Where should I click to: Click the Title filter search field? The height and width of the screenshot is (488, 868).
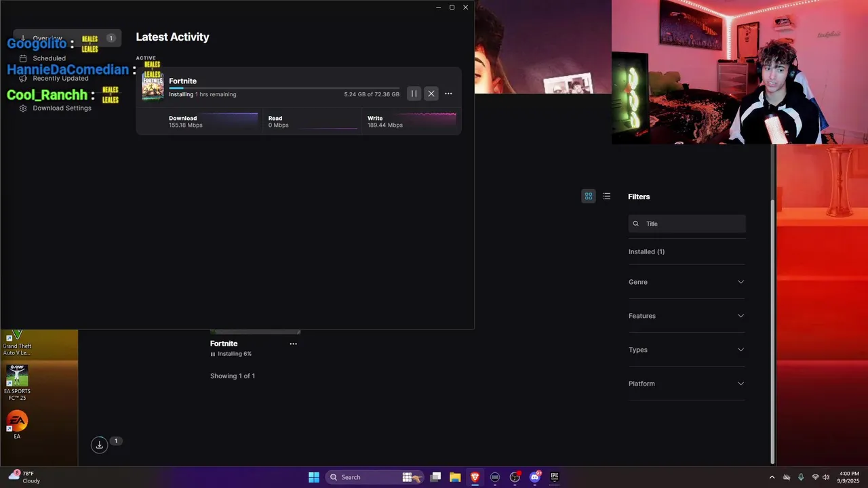pyautogui.click(x=687, y=224)
